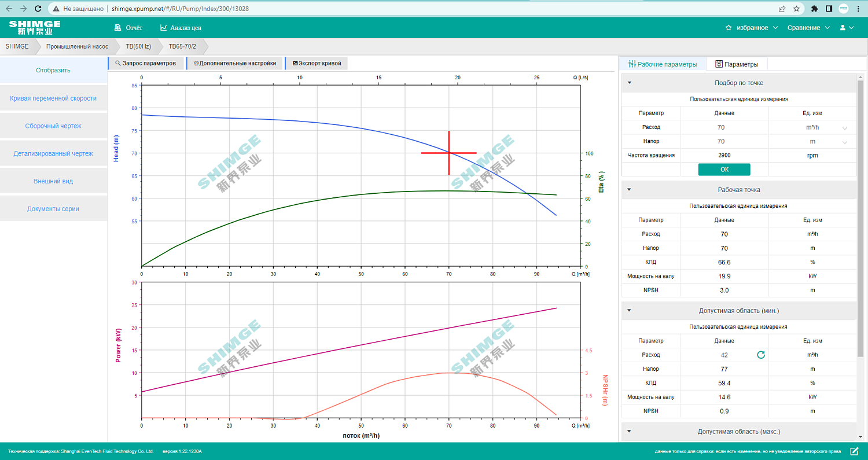Open browser extensions puzzle icon
This screenshot has height=460, width=868.
point(815,9)
